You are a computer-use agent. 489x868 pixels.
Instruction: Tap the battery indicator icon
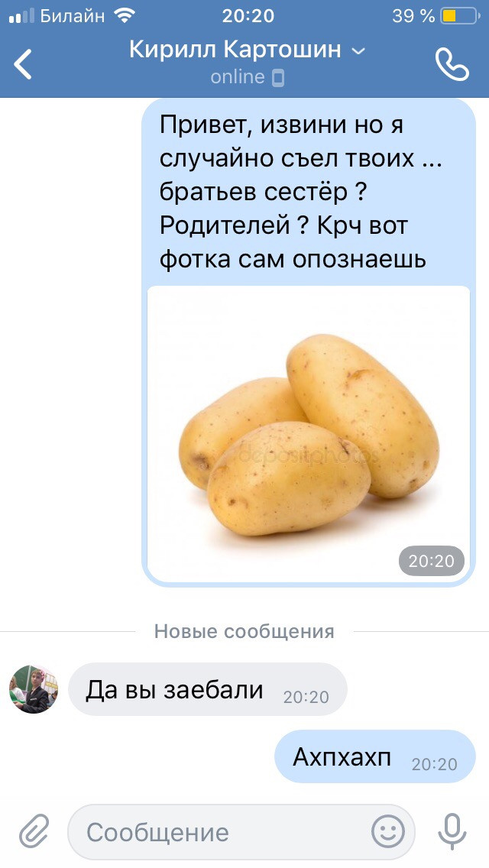pos(460,15)
